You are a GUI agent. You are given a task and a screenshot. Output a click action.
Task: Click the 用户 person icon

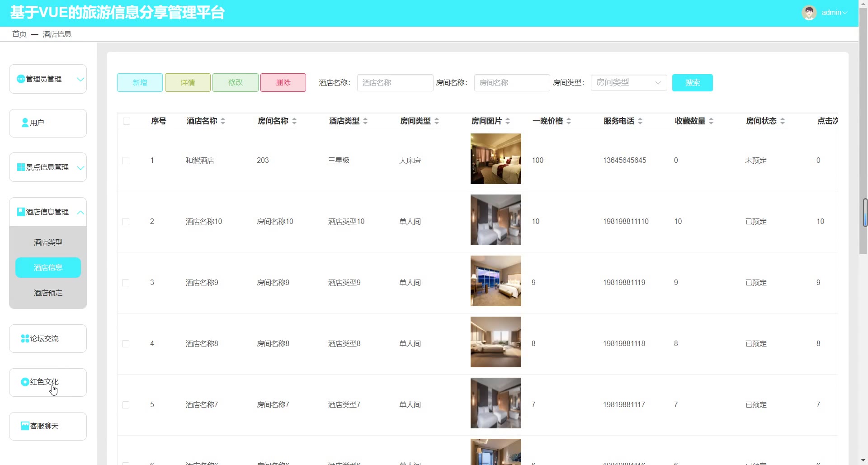(25, 123)
